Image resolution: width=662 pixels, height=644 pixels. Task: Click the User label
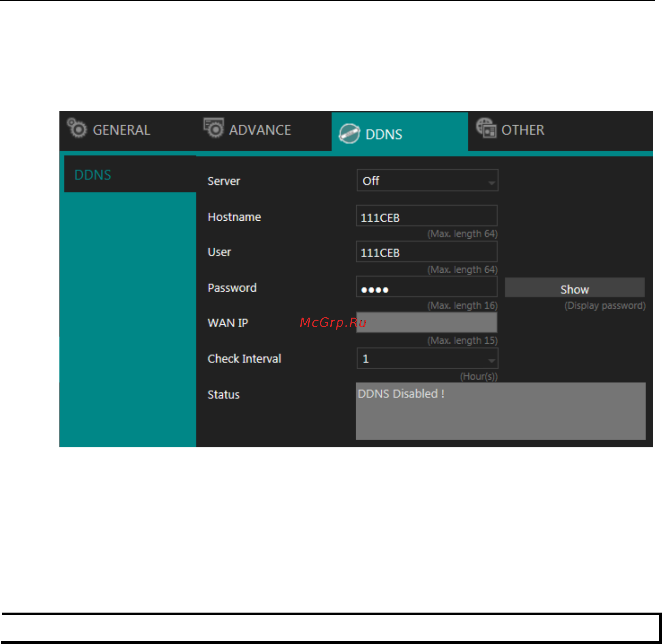[x=220, y=252]
